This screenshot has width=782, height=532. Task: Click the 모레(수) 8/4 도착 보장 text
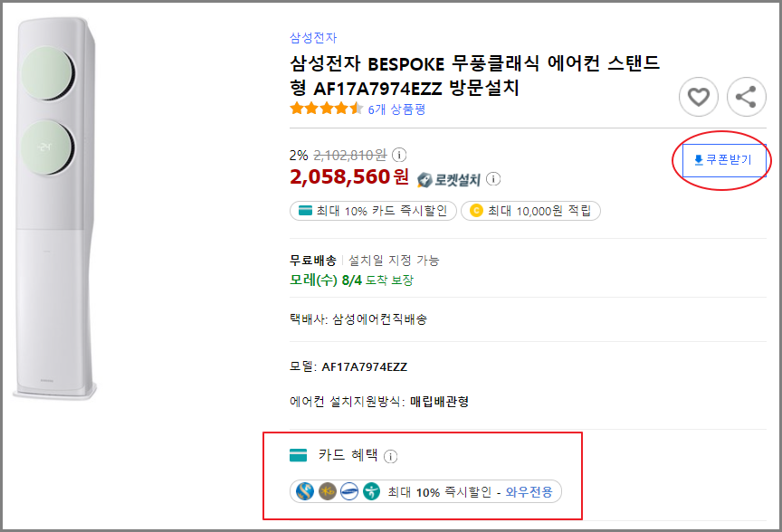(351, 280)
